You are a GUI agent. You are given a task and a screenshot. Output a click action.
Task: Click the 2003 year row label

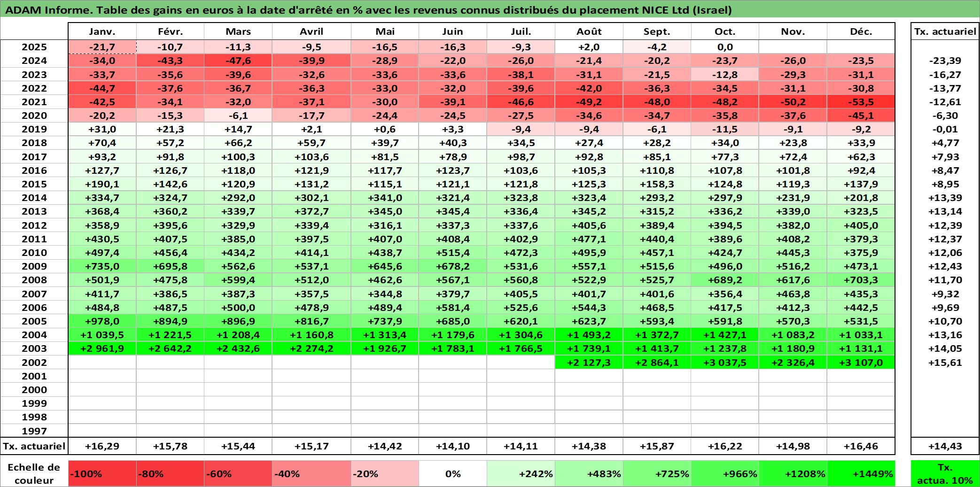pos(34,348)
